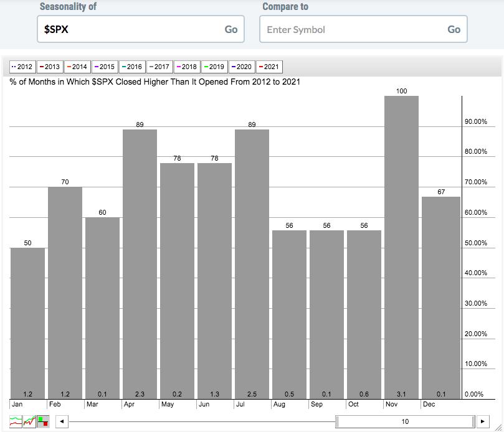
Task: Click the slider's right grip handle
Action: (473, 421)
